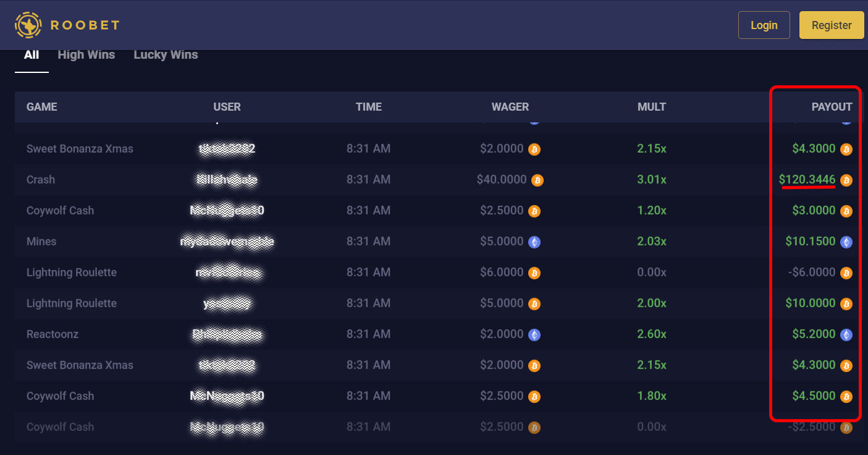Screen dimensions: 868x455
Task: Click Bitcoin icon beside the $6.0000 wager
Action: 534,273
